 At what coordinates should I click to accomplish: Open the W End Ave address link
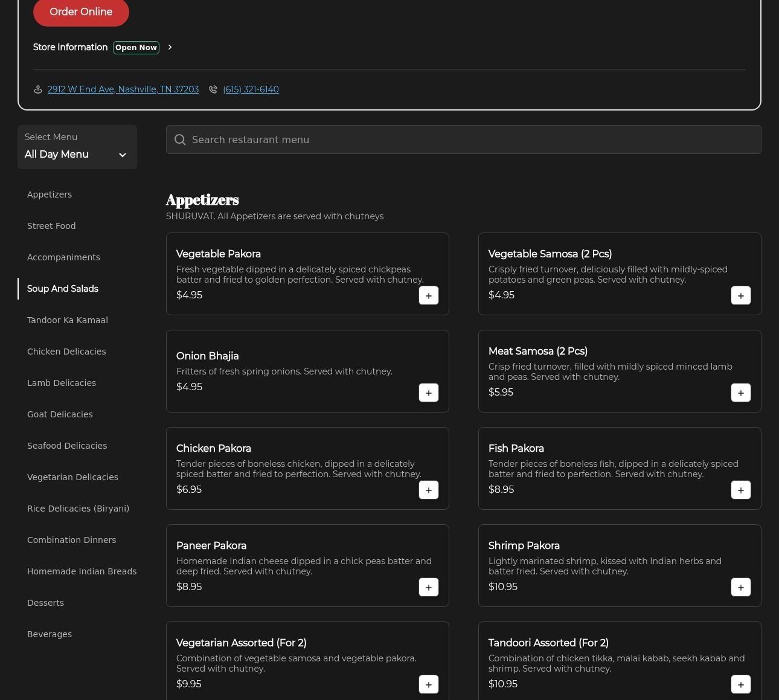tap(123, 89)
